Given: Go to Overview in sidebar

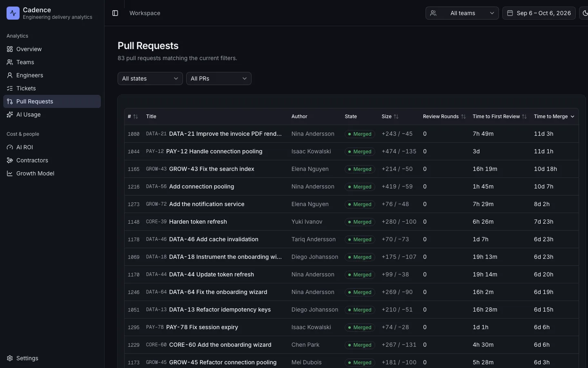Looking at the screenshot, I should click(x=52, y=49).
